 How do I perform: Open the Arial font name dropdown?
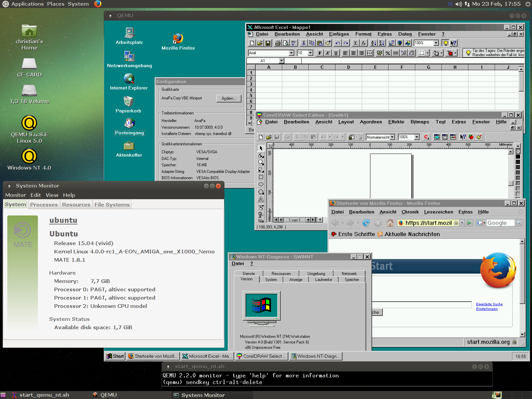pyautogui.click(x=291, y=53)
